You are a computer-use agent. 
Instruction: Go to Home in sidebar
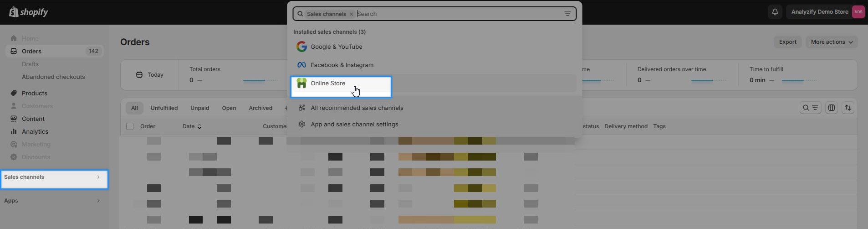(30, 38)
